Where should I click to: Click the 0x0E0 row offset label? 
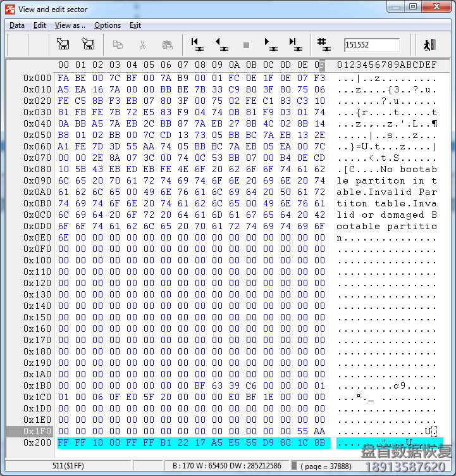(x=37, y=237)
